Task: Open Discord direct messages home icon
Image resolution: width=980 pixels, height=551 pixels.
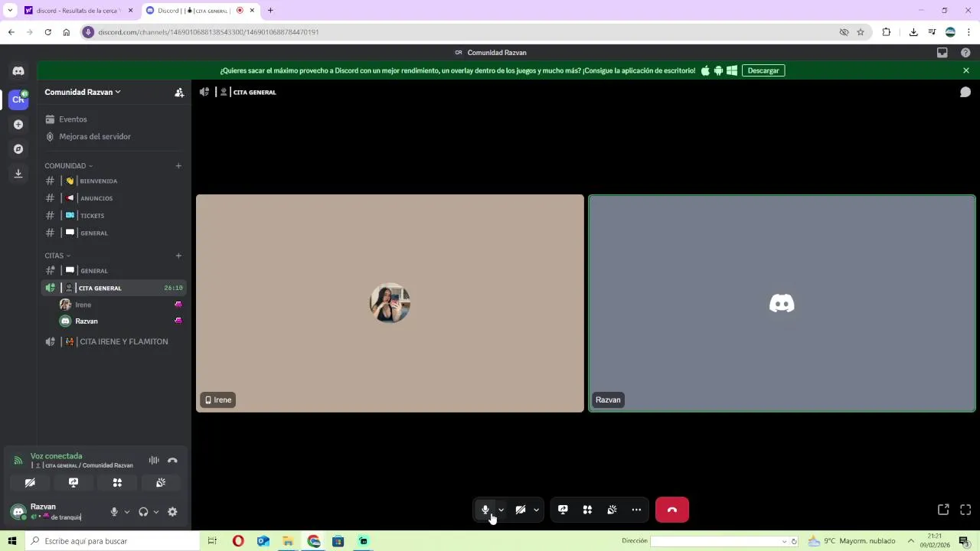Action: point(18,71)
